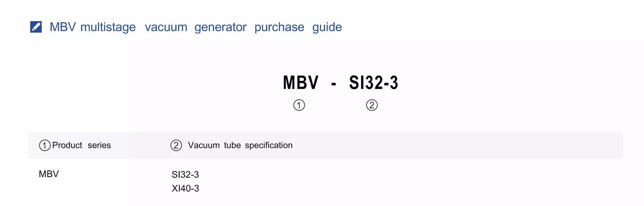The height and width of the screenshot is (206, 644).
Task: Choose MBV under Product series
Action: coord(49,174)
